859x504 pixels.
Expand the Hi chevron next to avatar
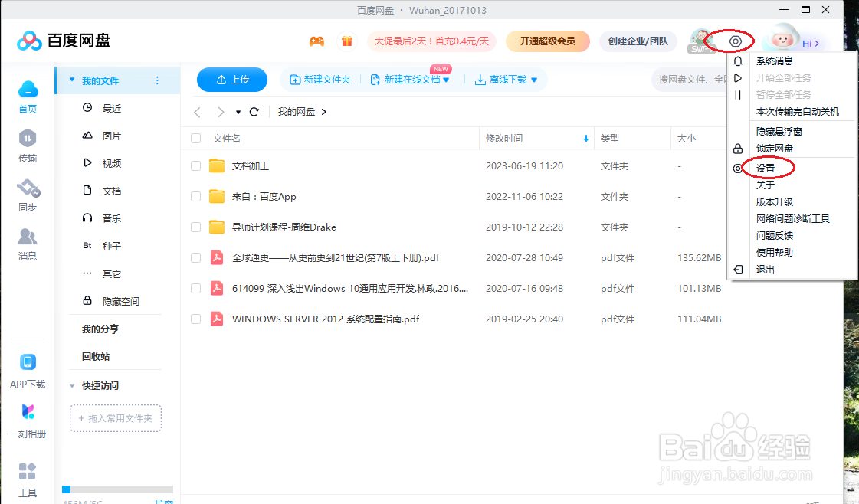(817, 44)
